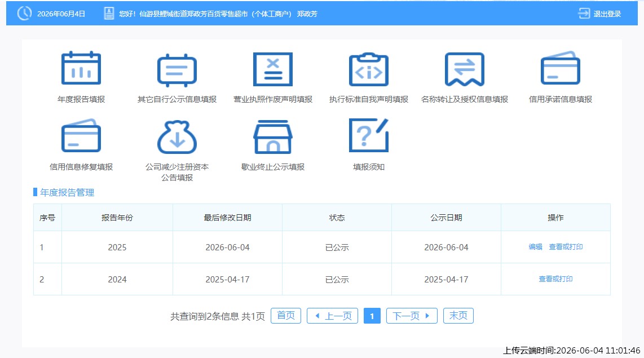Open the 执行标准自我声明填报 code icon

click(368, 69)
